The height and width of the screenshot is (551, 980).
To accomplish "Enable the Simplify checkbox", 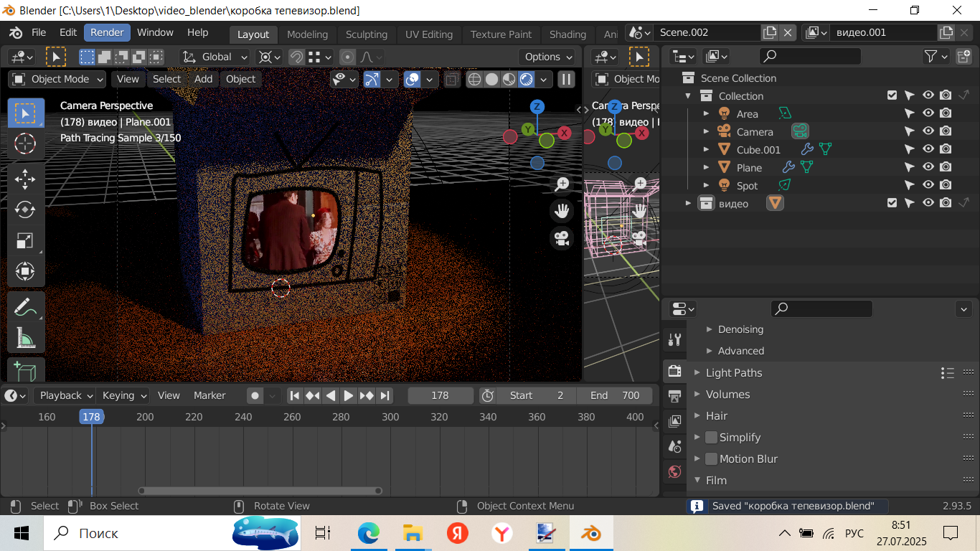I will pyautogui.click(x=711, y=438).
